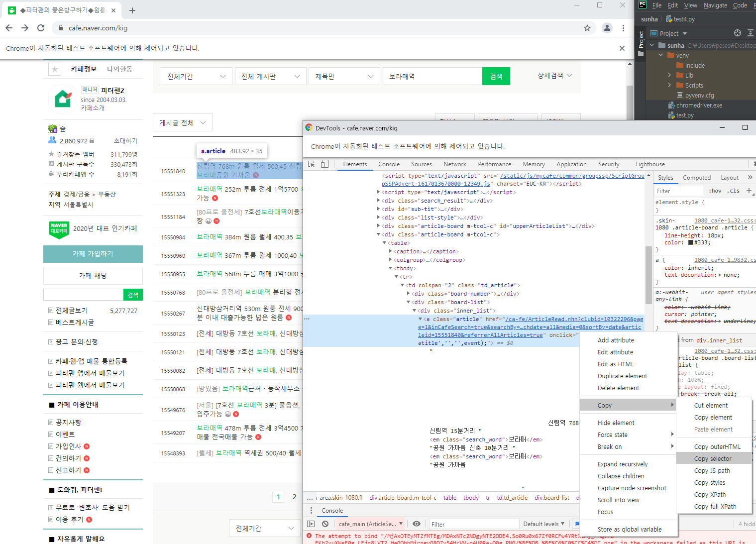Collapse venv folder in PyCharm
Viewport: 756px width, 544px height.
[x=661, y=55]
